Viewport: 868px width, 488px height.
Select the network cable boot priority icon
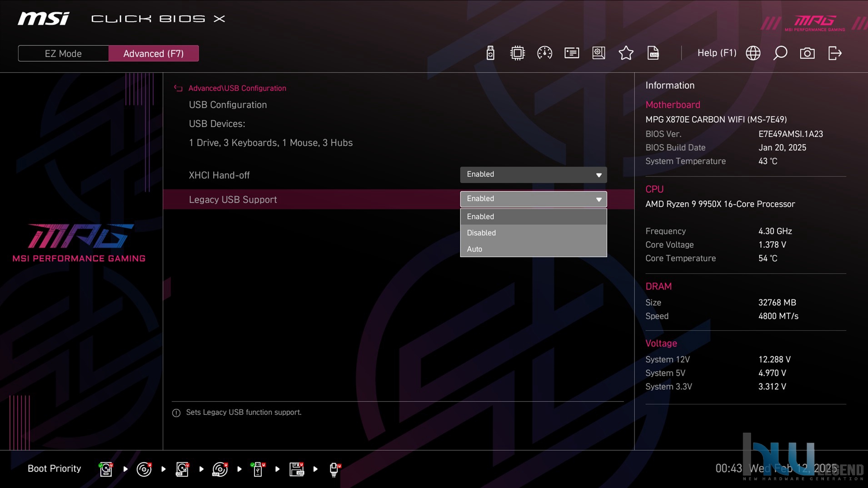tap(334, 469)
